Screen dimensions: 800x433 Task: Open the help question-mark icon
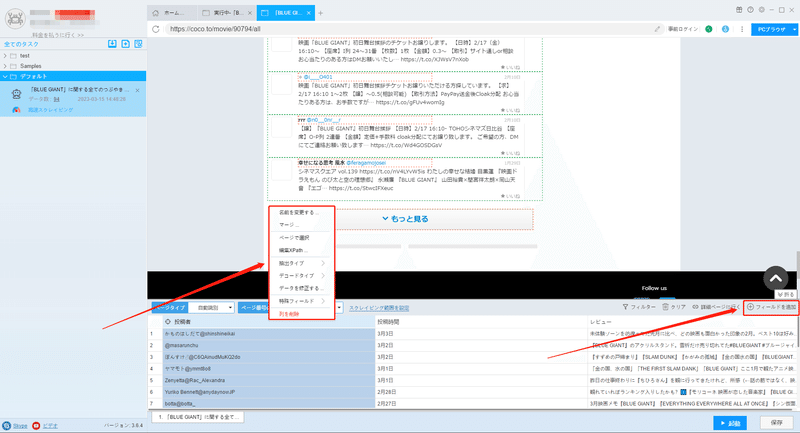click(751, 10)
